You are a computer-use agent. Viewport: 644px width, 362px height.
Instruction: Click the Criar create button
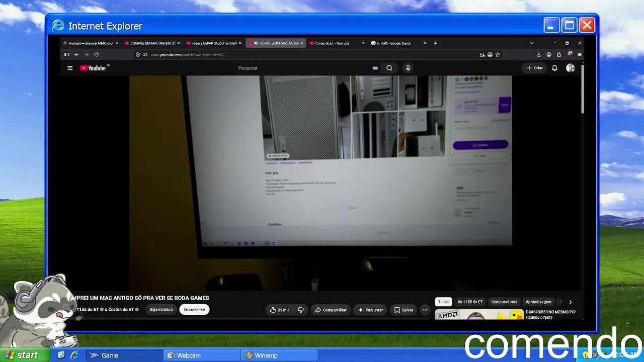pos(535,68)
